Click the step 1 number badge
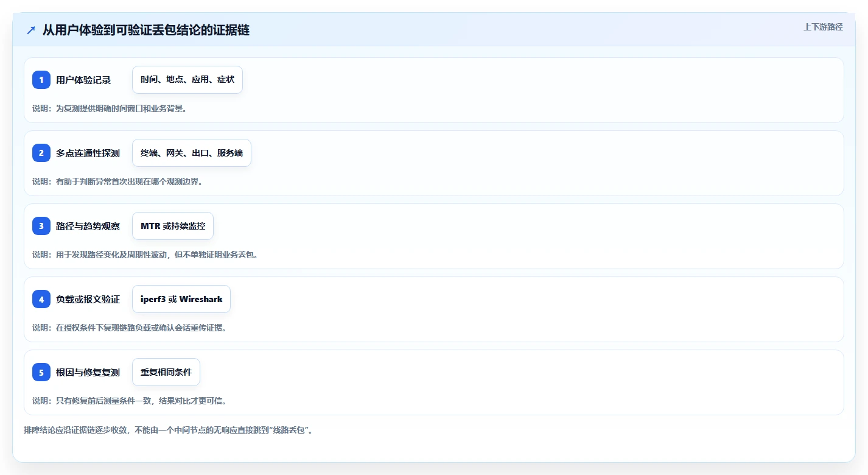Viewport: 868px width, 475px height. (x=41, y=80)
